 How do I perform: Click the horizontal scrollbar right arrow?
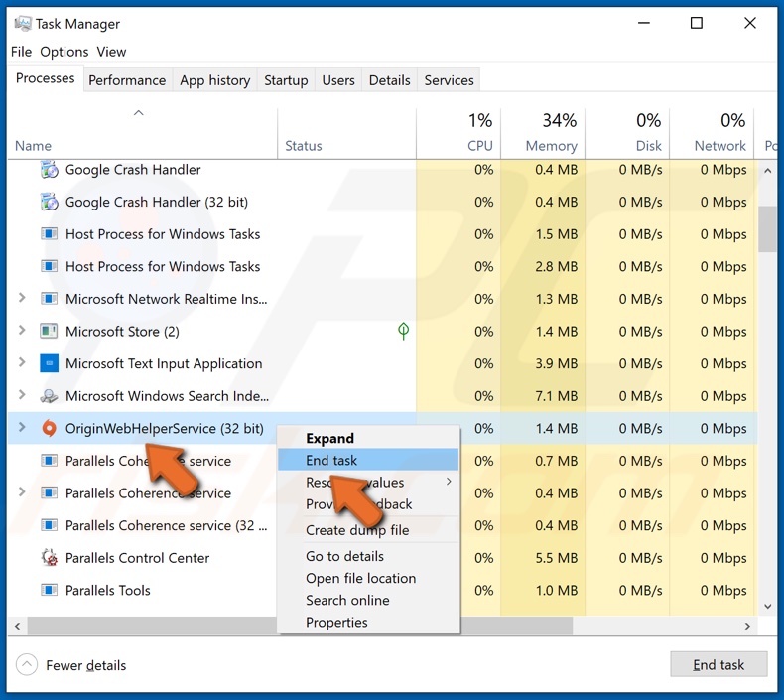coord(747,626)
